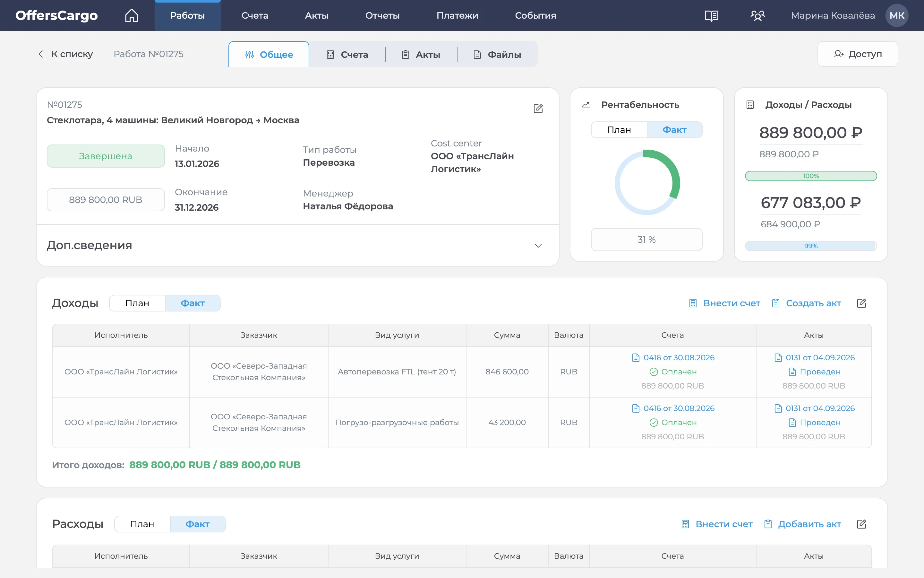Switch to the work Акты tab
Viewport: 924px width, 578px height.
pyautogui.click(x=421, y=54)
